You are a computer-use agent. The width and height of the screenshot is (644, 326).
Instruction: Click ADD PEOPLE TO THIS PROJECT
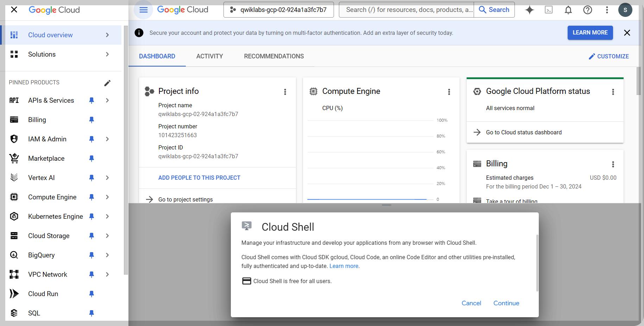[x=199, y=178]
